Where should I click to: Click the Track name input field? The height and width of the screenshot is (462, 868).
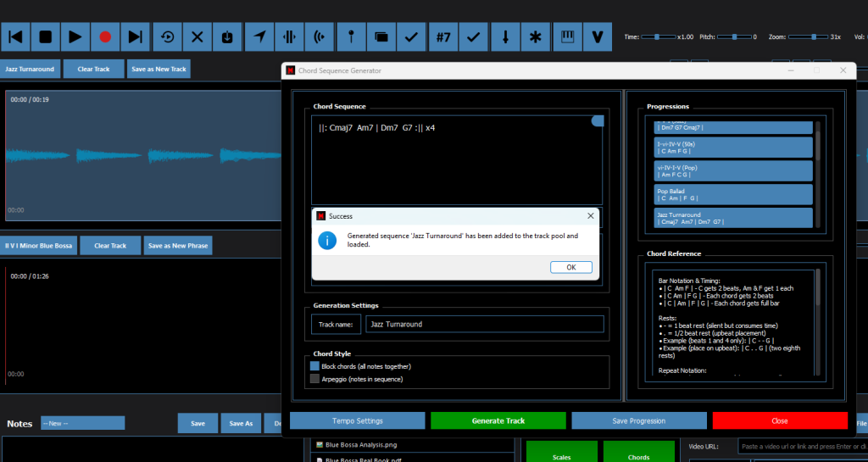tap(484, 324)
